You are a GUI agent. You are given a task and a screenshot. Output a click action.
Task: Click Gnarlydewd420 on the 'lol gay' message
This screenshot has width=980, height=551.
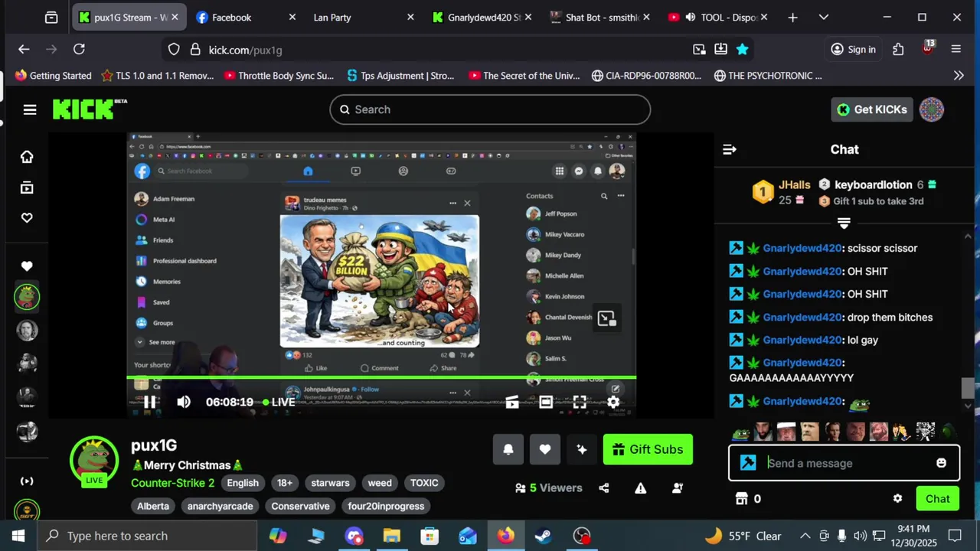coord(802,340)
